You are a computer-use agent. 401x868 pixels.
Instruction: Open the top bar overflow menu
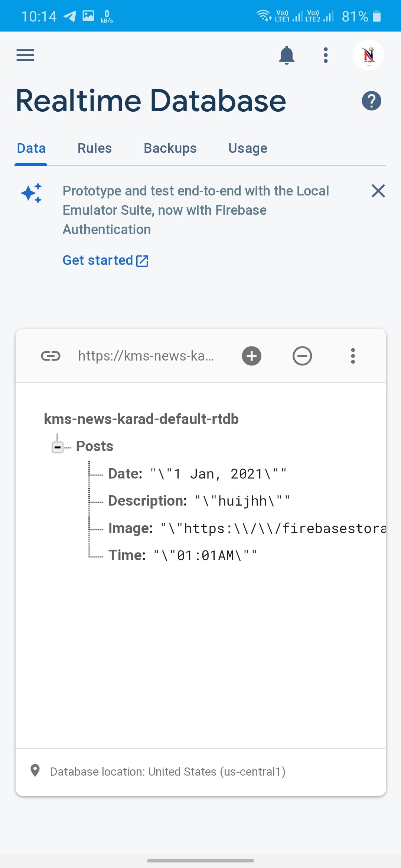click(x=326, y=55)
